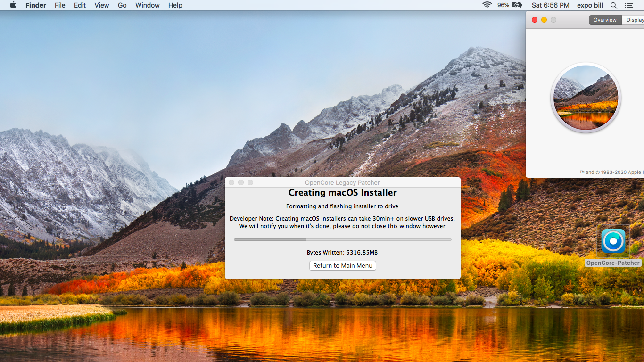Select the OpenCore-Patcher desktop icon
This screenshot has width=644, height=362.
[x=613, y=241]
